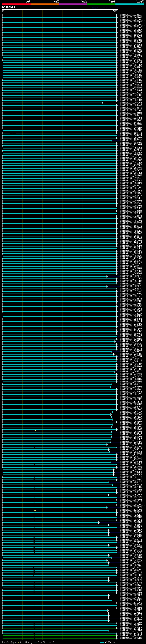The width and height of the screenshot is (146, 644).
Task: Open hit UniRef100_O24310
Action: (131, 15)
